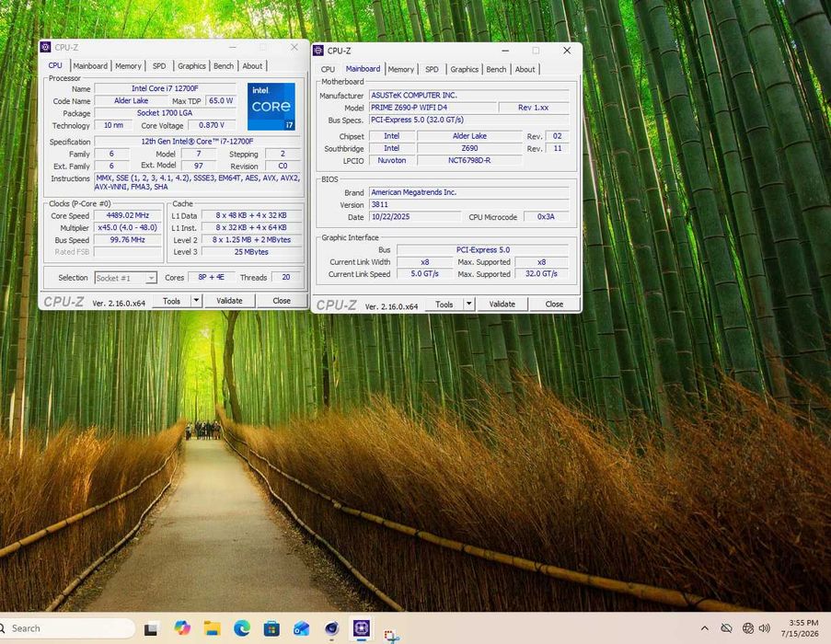Expand Tools dropdown arrow in right window
The width and height of the screenshot is (831, 644).
point(469,304)
